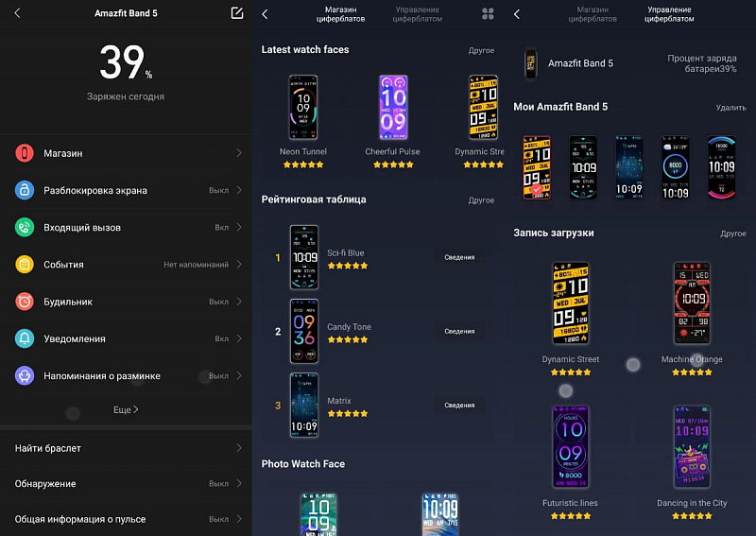Tap the blue lock icon for Разблокировка экрана
Viewport: 756px width, 536px height.
(25, 190)
